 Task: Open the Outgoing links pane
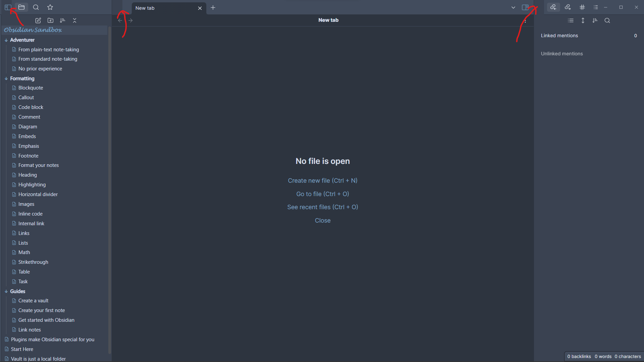point(568,7)
